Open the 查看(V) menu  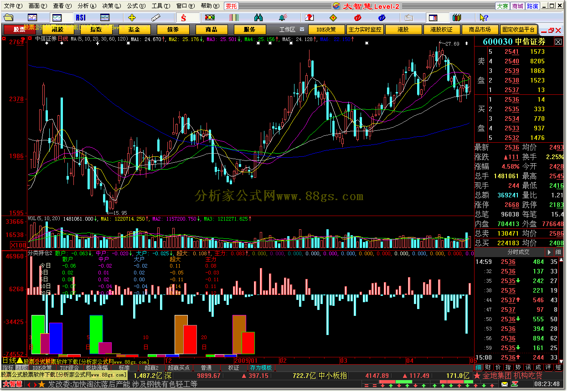62,6
